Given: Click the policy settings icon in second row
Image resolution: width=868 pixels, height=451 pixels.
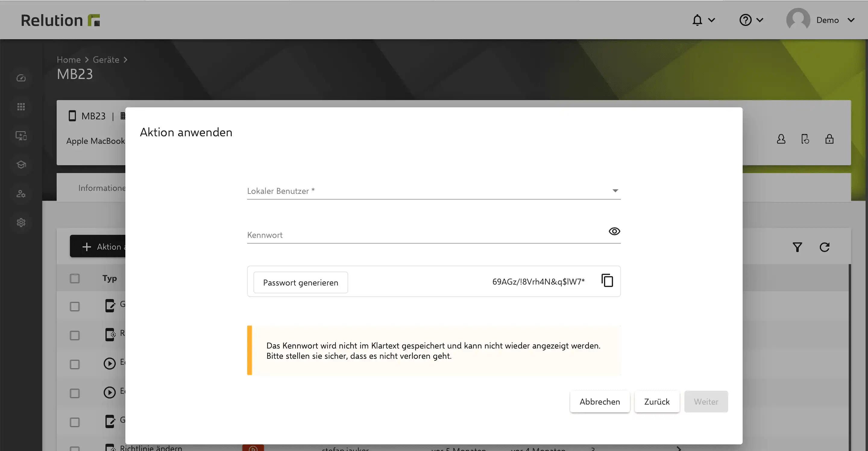Looking at the screenshot, I should (110, 335).
